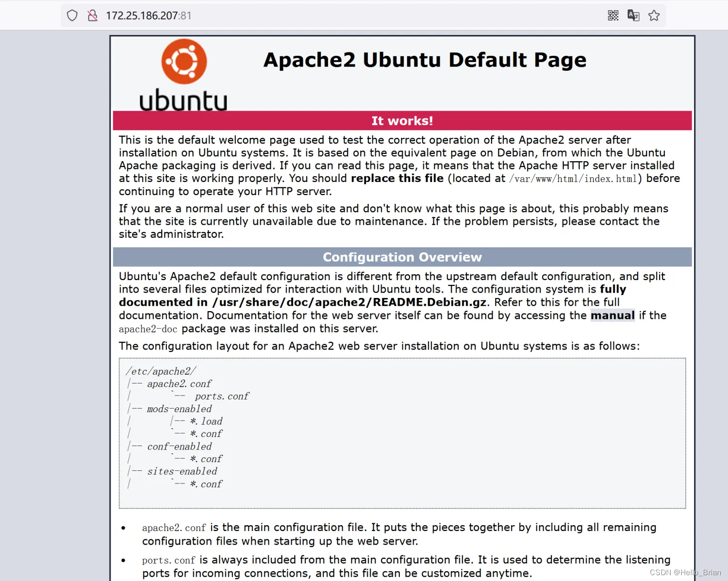Click the translate page icon
Viewport: 728px width, 581px height.
pyautogui.click(x=633, y=16)
